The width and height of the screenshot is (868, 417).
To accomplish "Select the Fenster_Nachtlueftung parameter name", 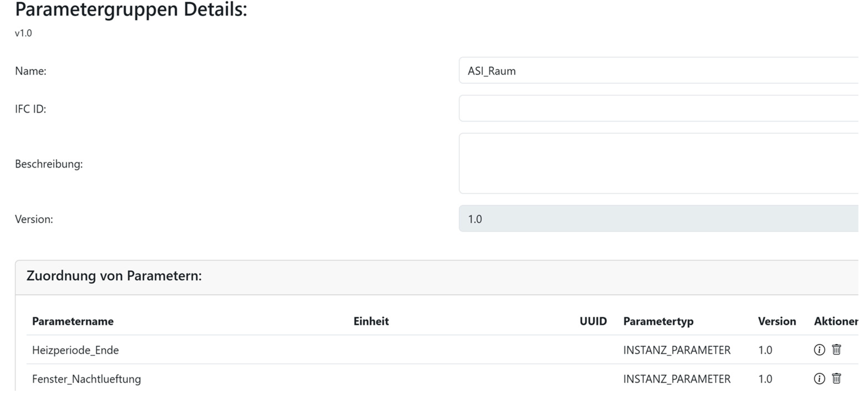I will pos(87,379).
